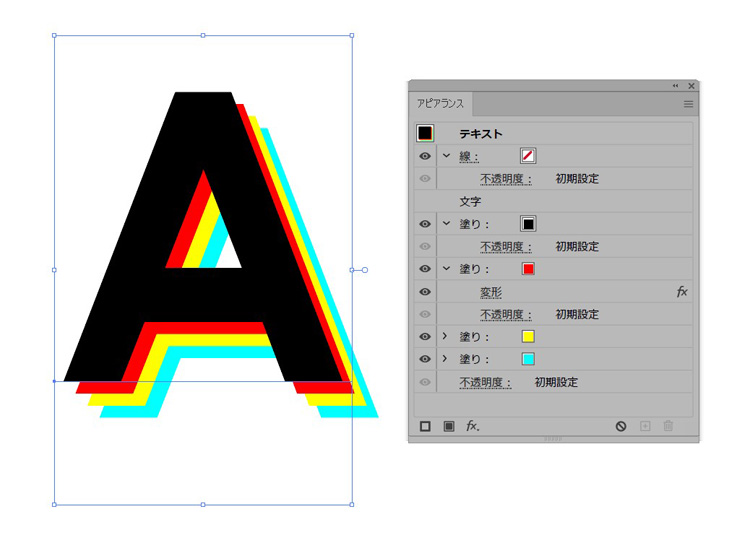Click the top-center bounding box handle

203,35
